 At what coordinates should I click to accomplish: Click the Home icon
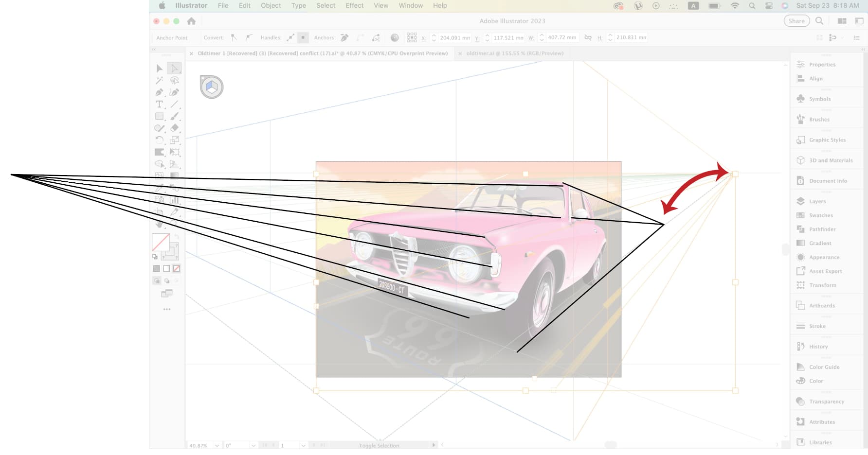191,21
